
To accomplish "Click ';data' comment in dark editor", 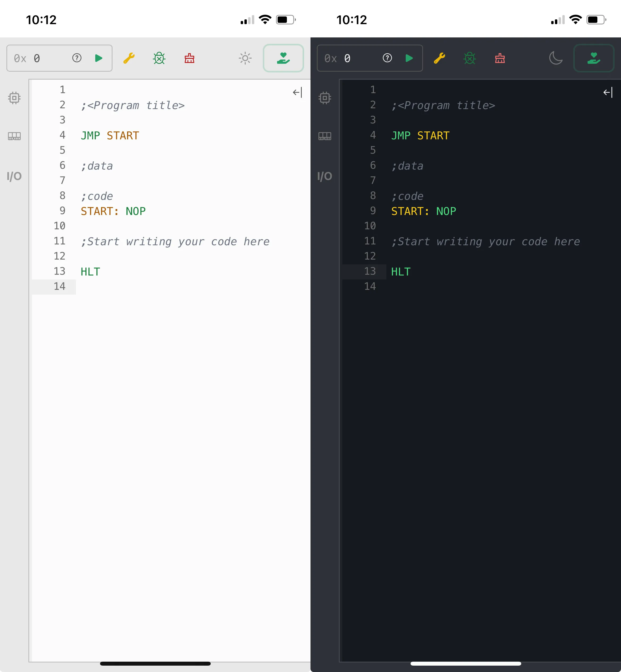I will click(407, 166).
